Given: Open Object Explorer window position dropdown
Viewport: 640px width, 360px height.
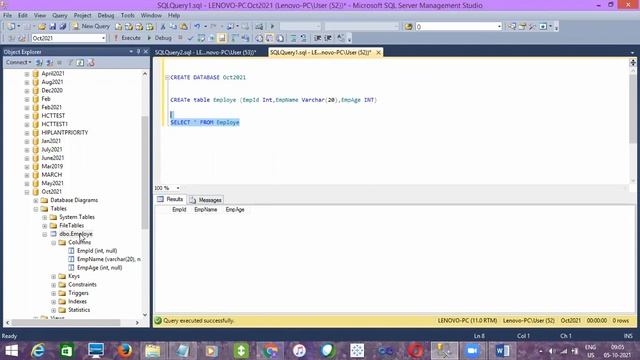Looking at the screenshot, I should (x=131, y=52).
